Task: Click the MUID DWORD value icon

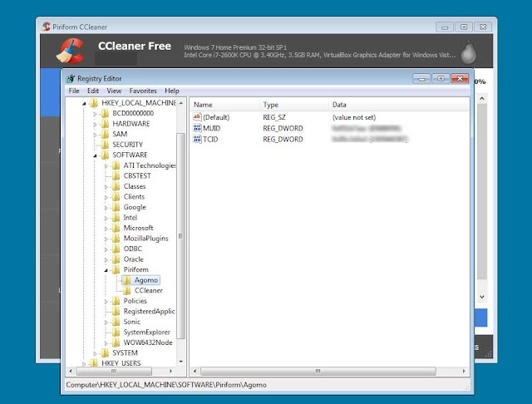Action: pyautogui.click(x=197, y=128)
